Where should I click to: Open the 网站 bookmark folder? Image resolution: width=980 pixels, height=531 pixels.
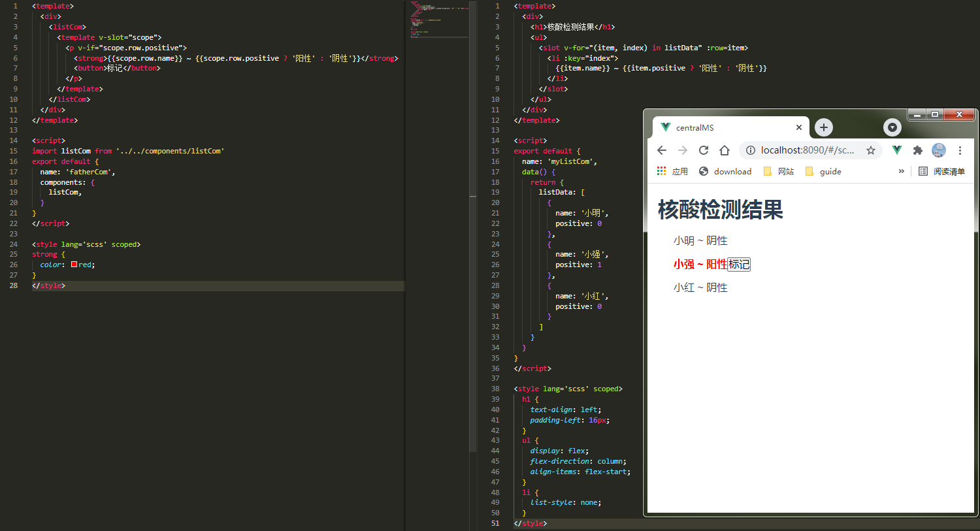(x=778, y=171)
